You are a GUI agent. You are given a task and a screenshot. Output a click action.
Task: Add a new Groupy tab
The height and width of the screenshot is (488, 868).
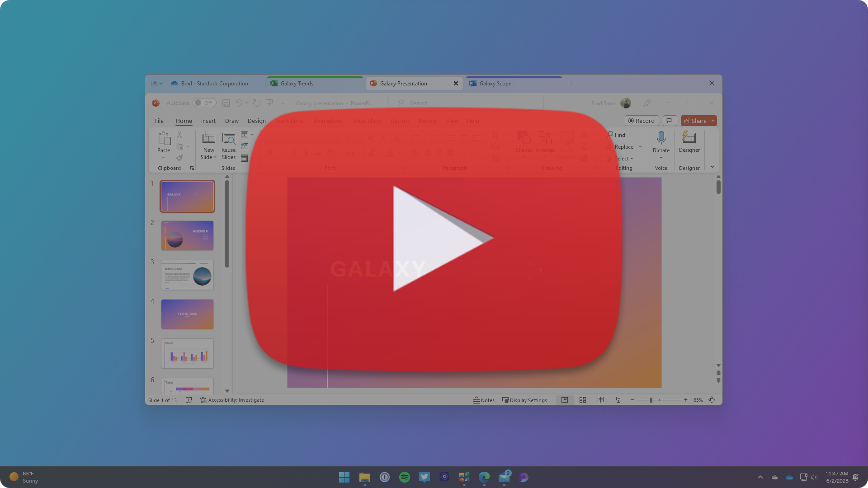[571, 83]
